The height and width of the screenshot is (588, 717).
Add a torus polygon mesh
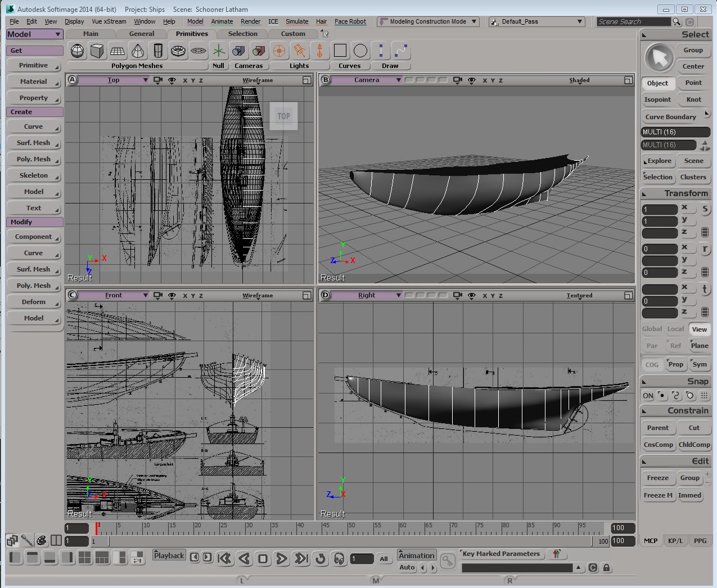[x=178, y=51]
